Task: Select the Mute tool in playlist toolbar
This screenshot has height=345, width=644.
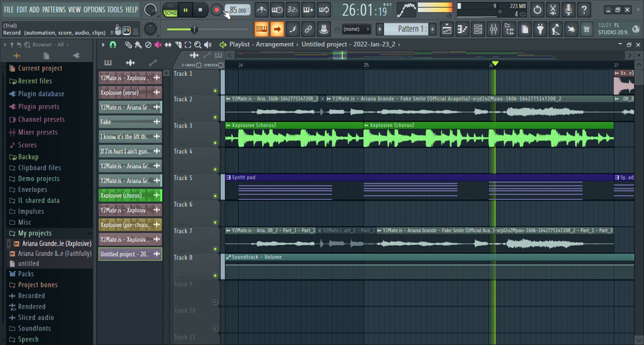Action: [x=158, y=45]
